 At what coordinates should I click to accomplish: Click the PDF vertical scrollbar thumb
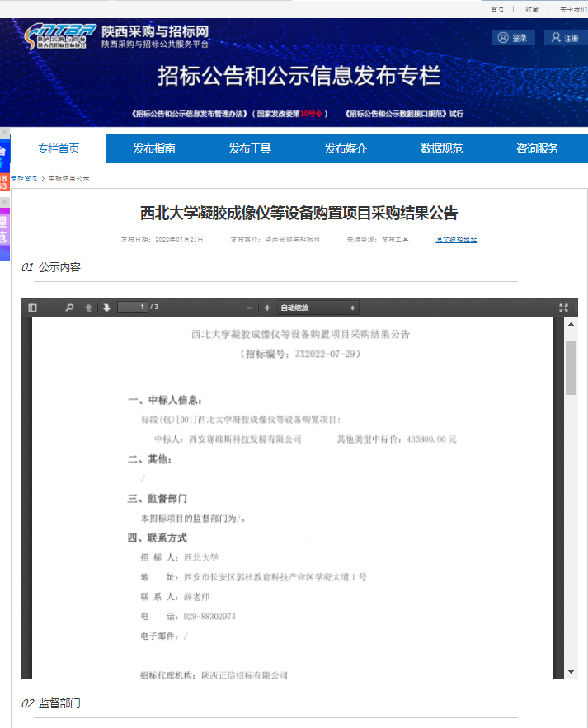571,366
